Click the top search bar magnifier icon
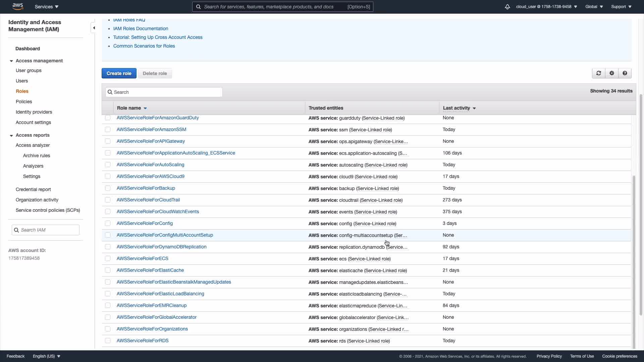Screen dimensions: 644x362 (x=198, y=7)
